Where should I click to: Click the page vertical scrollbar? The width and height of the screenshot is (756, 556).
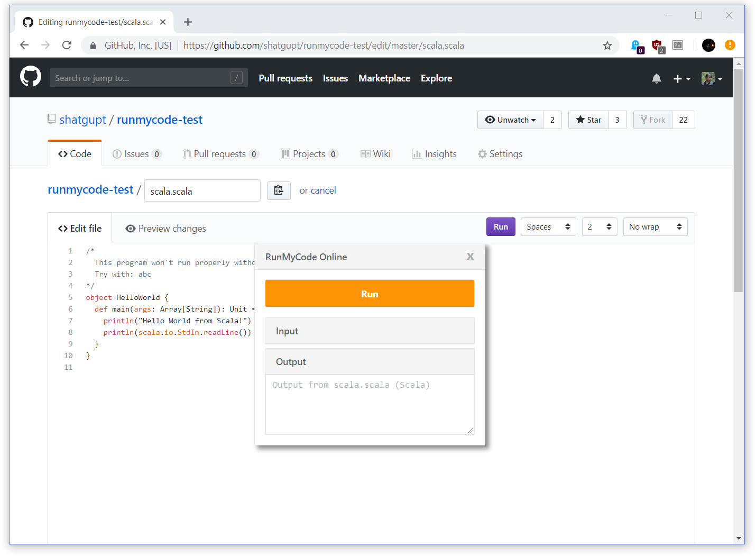tap(739, 180)
